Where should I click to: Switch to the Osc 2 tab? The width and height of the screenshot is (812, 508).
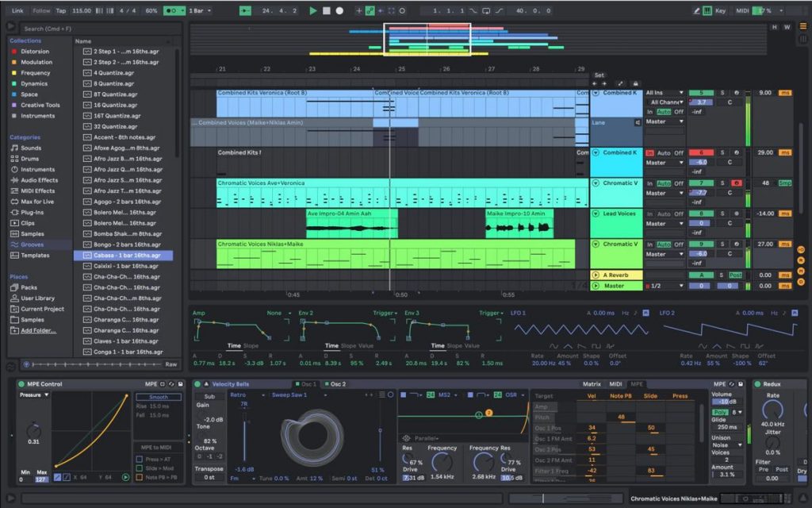coord(336,383)
